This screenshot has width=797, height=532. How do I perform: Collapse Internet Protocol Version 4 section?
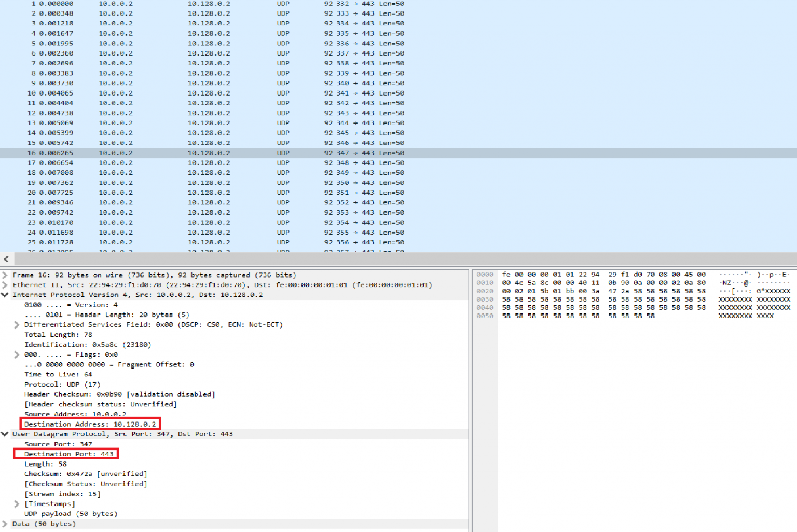coord(4,295)
